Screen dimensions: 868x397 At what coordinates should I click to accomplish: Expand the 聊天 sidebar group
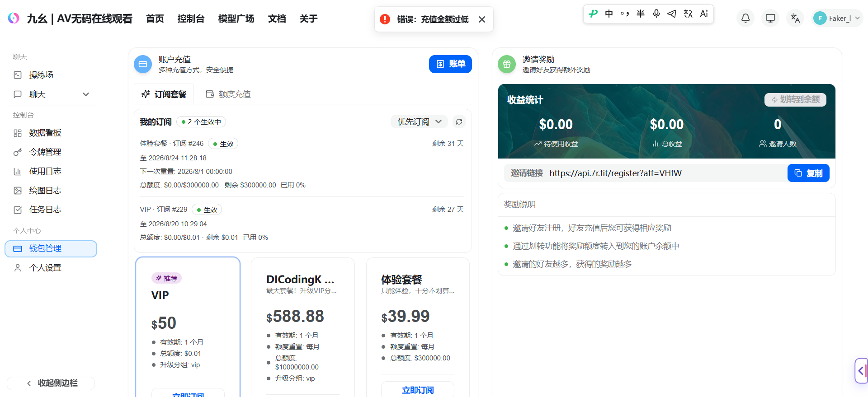tap(51, 94)
